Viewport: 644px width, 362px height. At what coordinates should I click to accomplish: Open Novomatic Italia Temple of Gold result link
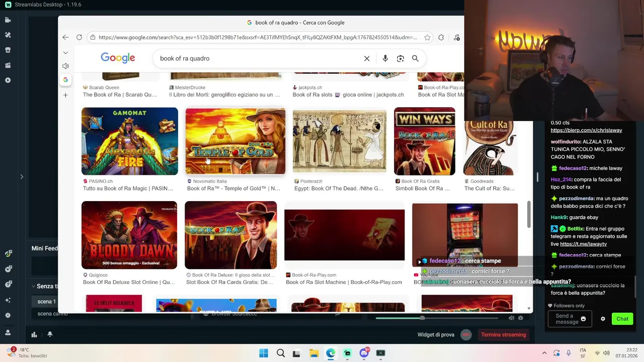point(233,189)
